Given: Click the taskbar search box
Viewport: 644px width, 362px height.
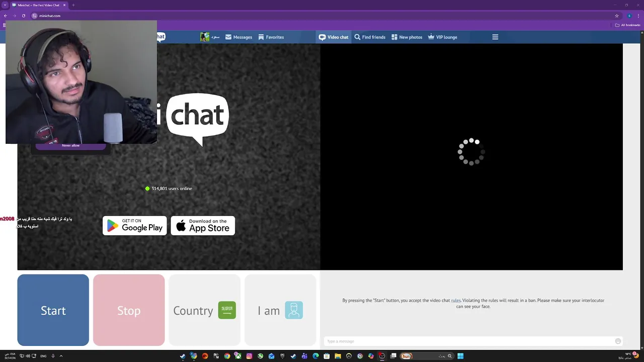Looking at the screenshot, I should tap(426, 356).
